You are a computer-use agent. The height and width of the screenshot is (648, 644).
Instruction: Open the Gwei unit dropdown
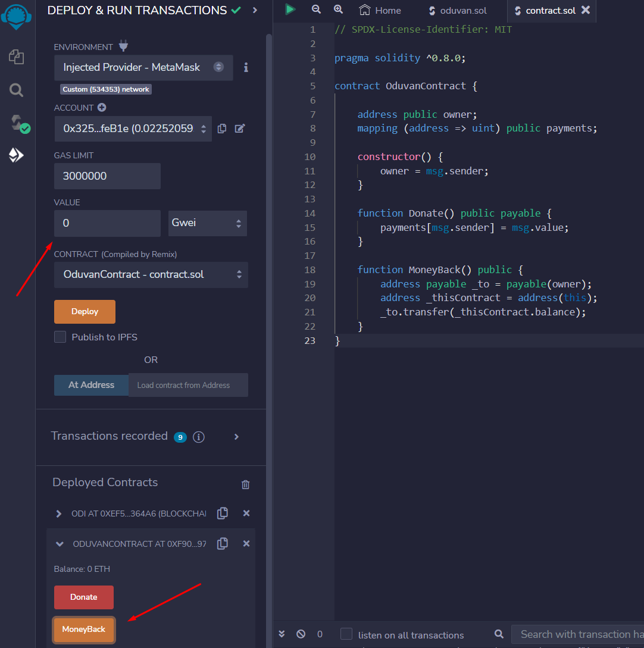click(208, 223)
